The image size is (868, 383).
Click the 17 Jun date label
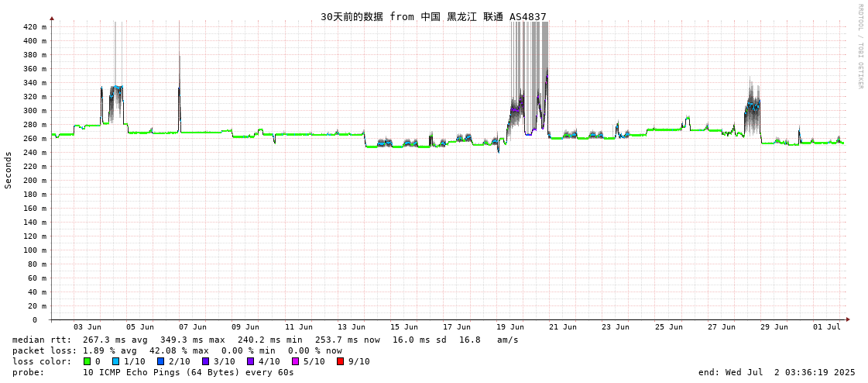458,327
